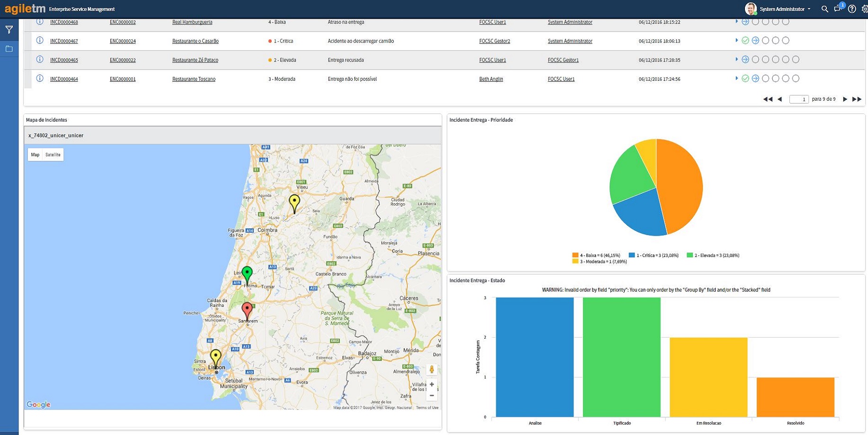The image size is (868, 435).
Task: Click the orange Resolvido bar in chart
Action: point(795,397)
